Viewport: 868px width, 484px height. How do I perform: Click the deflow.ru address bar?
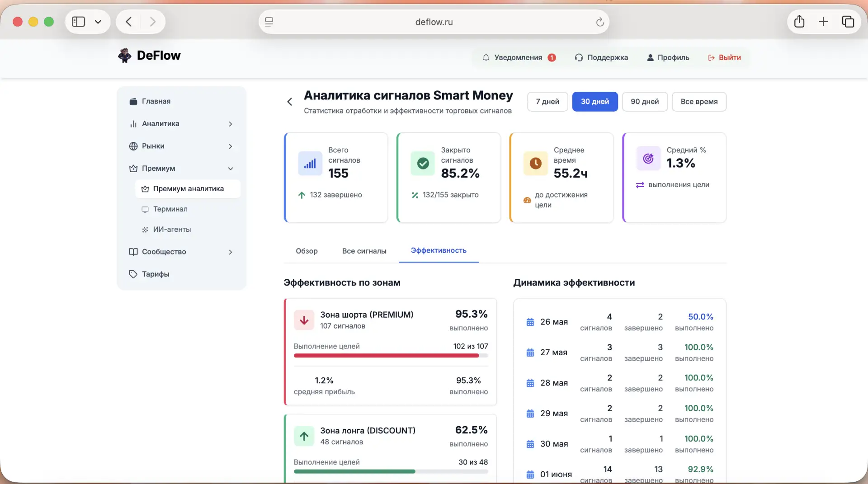(x=434, y=22)
